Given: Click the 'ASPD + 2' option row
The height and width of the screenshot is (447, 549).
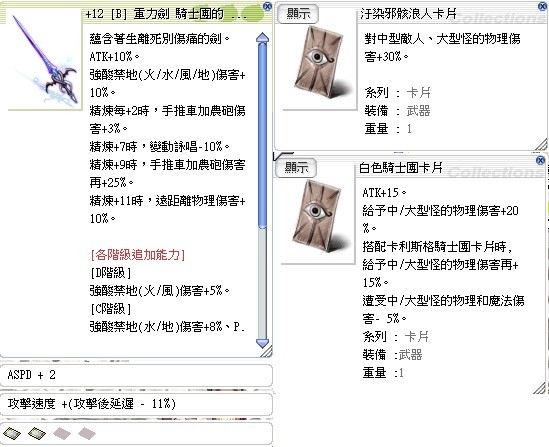Looking at the screenshot, I should [136, 375].
